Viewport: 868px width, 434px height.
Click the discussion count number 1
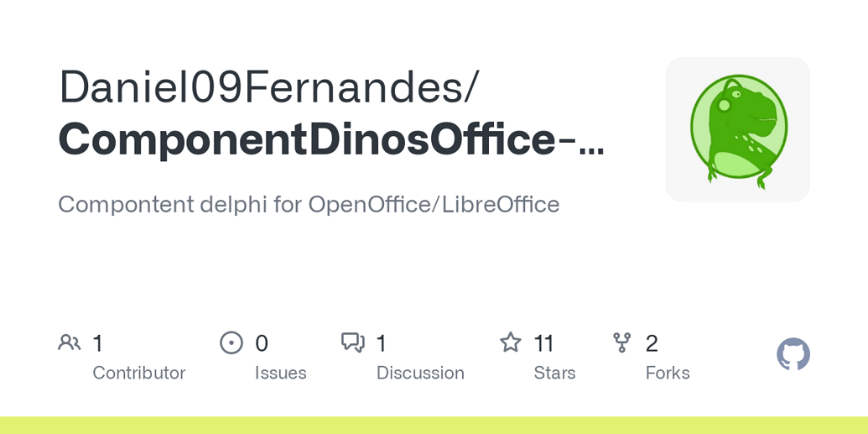tap(381, 343)
